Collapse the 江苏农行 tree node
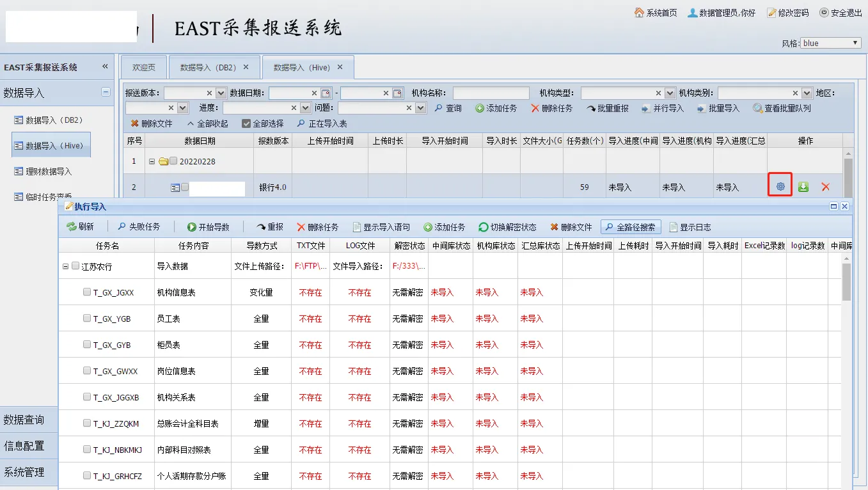This screenshot has height=490, width=868. (65, 267)
